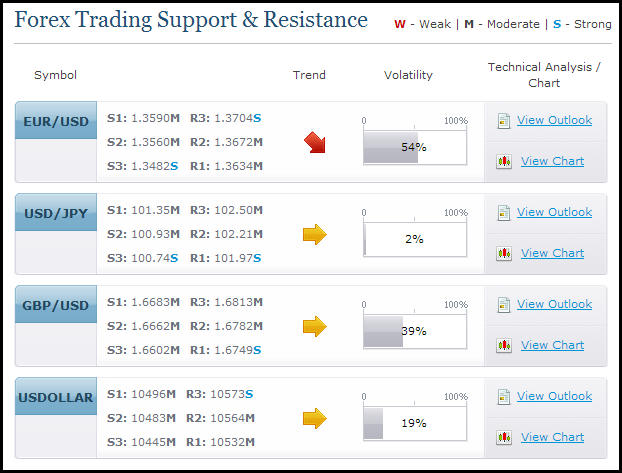
Task: Open View Chart link for USD/JPY
Action: pos(552,253)
